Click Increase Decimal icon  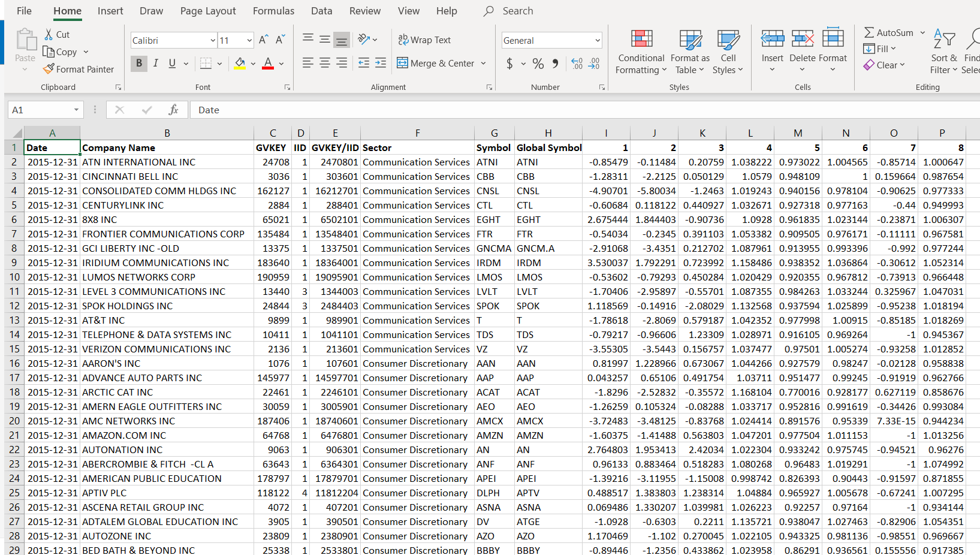577,63
